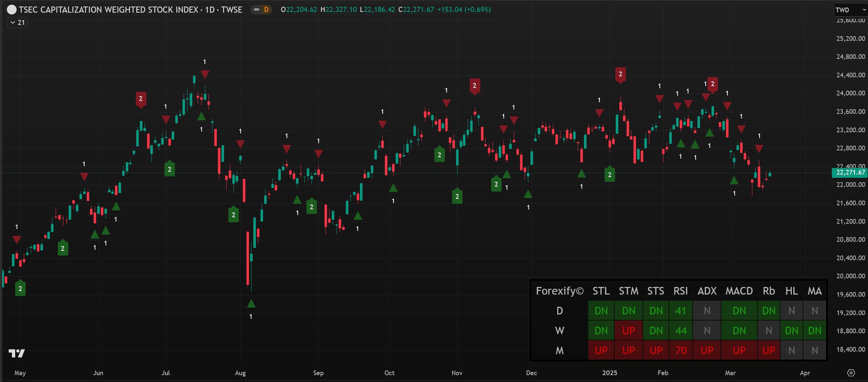
Task: Click RSI value 44 in the W row
Action: point(681,330)
